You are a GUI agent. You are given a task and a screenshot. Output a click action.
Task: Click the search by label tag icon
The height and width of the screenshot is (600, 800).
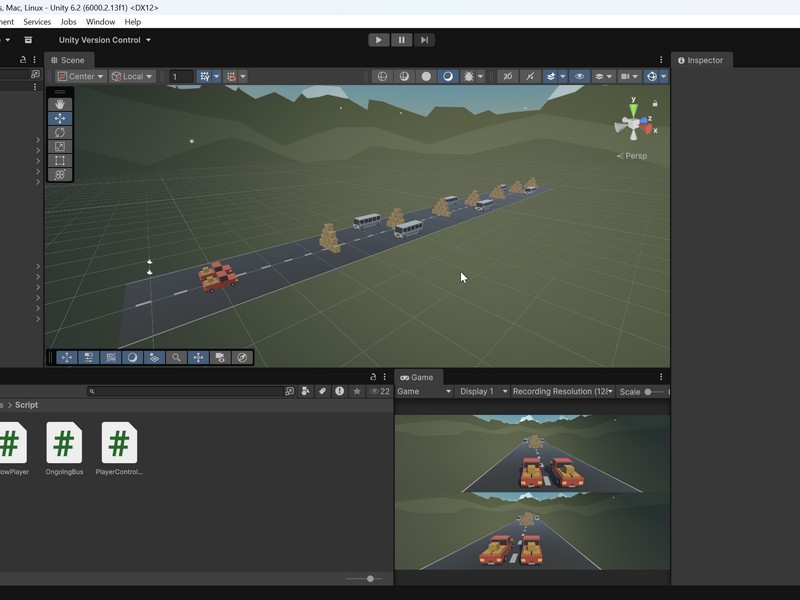point(322,391)
